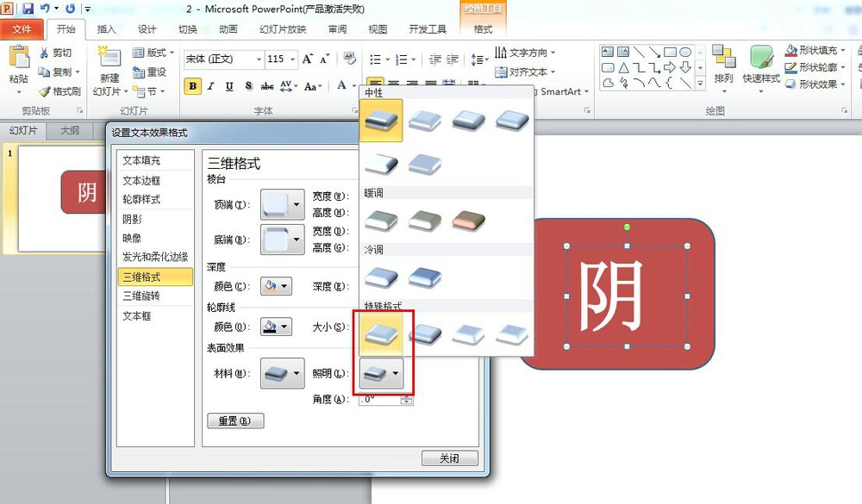Highlight the 三维格式 item in dialog sidebar

153,277
